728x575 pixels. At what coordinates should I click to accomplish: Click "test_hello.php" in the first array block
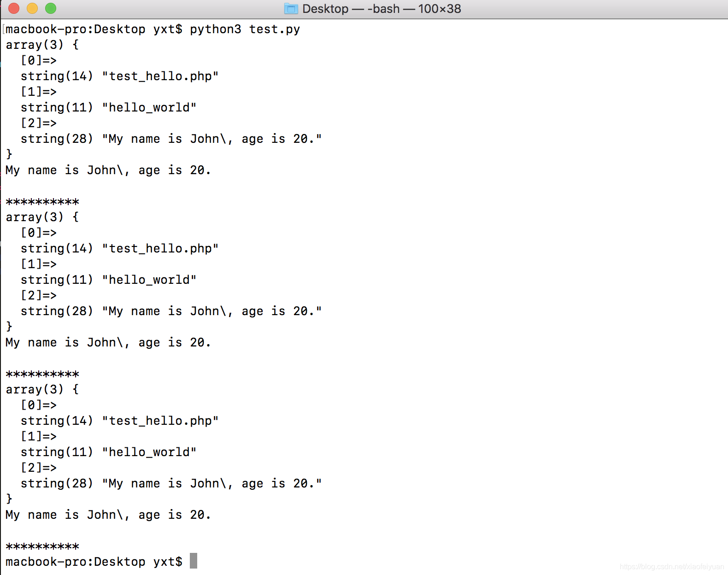click(160, 76)
